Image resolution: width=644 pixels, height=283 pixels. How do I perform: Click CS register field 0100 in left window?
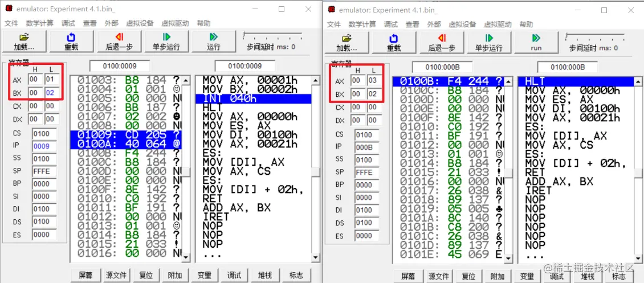[x=44, y=133]
